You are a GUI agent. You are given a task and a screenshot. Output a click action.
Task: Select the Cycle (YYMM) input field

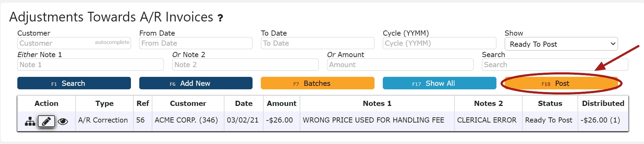point(439,43)
